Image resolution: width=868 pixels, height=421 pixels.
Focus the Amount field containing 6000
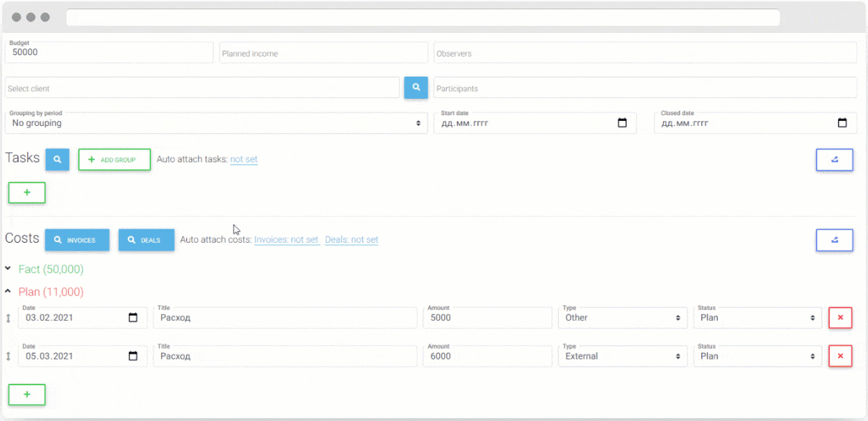tap(488, 356)
